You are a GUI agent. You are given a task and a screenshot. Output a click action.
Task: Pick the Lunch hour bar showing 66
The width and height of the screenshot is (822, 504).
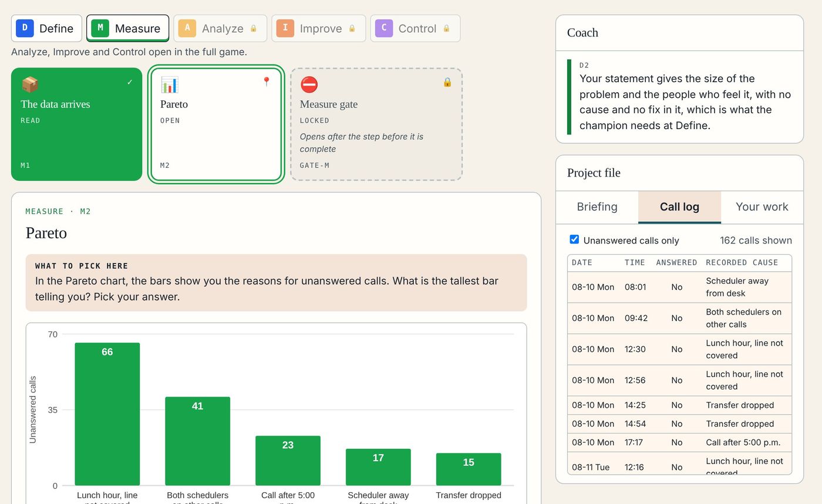click(x=107, y=414)
